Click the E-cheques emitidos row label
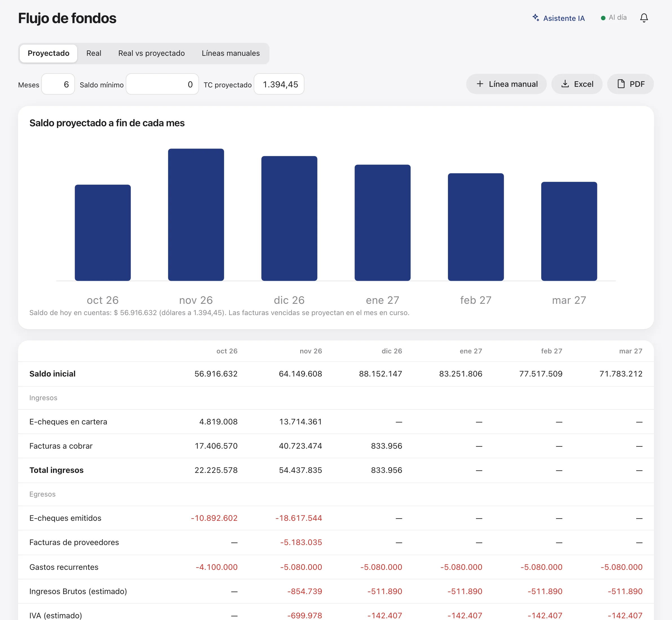 tap(65, 518)
